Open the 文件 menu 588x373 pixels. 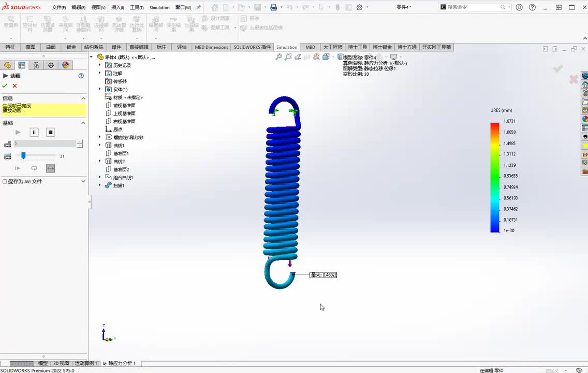coord(58,7)
